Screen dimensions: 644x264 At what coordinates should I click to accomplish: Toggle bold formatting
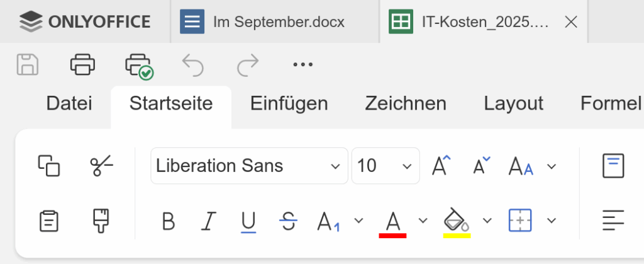pyautogui.click(x=169, y=221)
